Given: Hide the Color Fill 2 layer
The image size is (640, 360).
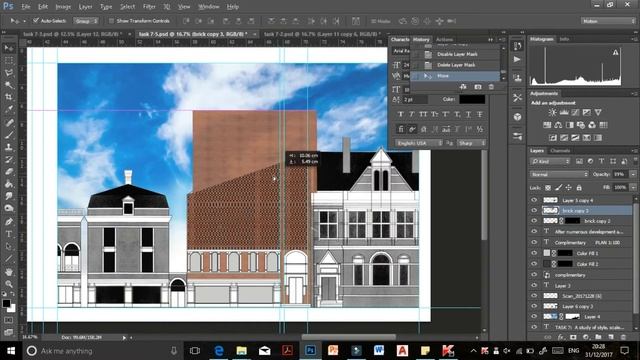Looking at the screenshot, I should (534, 264).
